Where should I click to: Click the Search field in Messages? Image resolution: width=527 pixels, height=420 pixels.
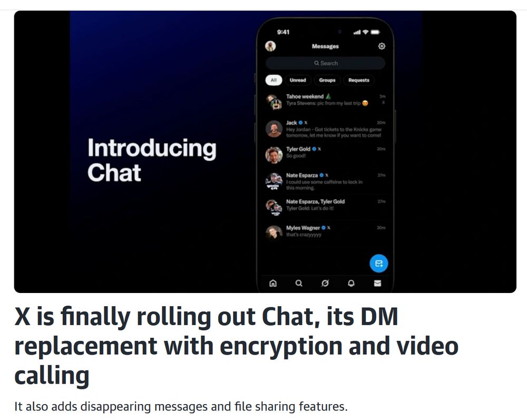pos(325,63)
